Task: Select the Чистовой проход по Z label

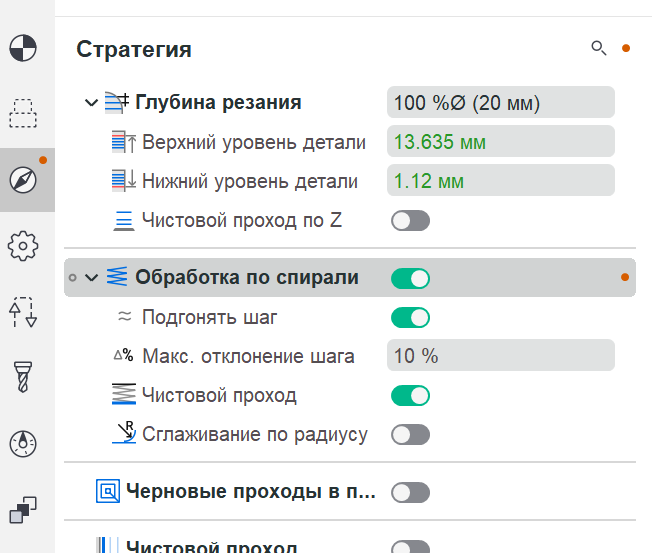Action: pyautogui.click(x=242, y=220)
